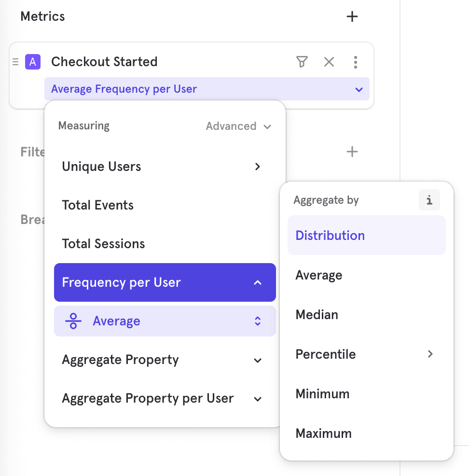This screenshot has height=476, width=469.
Task: Remove the Checkout Started metric with X
Action: [329, 62]
